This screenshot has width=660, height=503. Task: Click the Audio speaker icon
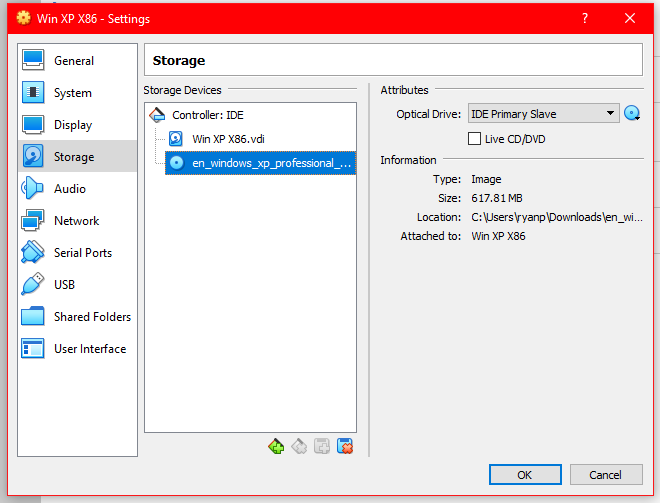coord(32,188)
